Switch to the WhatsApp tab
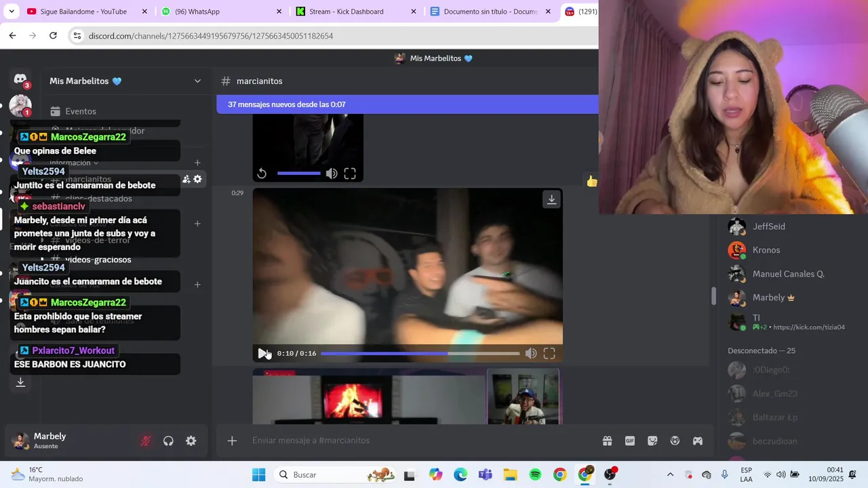This screenshot has height=488, width=868. [197, 12]
